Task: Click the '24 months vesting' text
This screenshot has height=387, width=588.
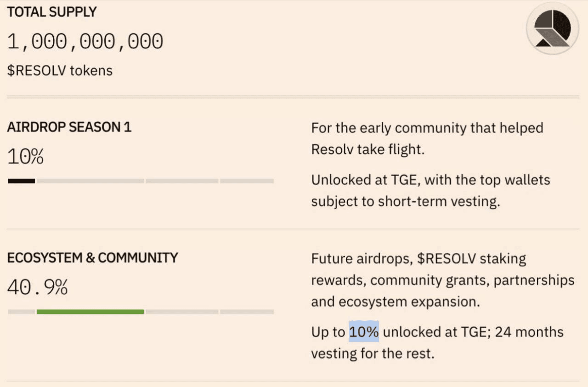Action: point(437,343)
